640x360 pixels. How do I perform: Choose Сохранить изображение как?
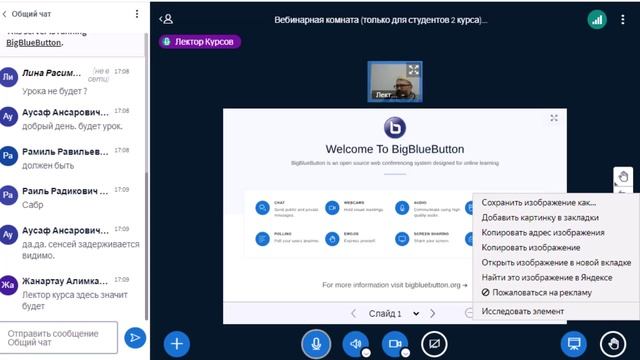(x=538, y=202)
